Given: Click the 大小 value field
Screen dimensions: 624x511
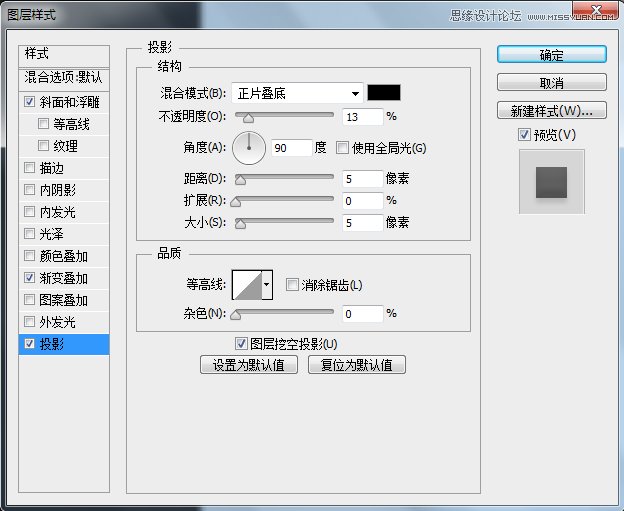Looking at the screenshot, I should (x=363, y=222).
